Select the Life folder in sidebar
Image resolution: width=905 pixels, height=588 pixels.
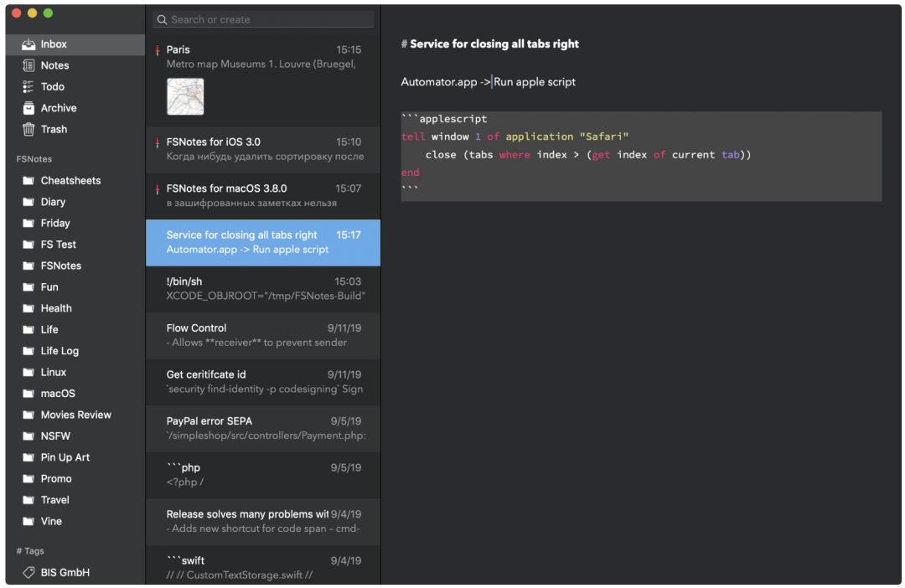75,330
